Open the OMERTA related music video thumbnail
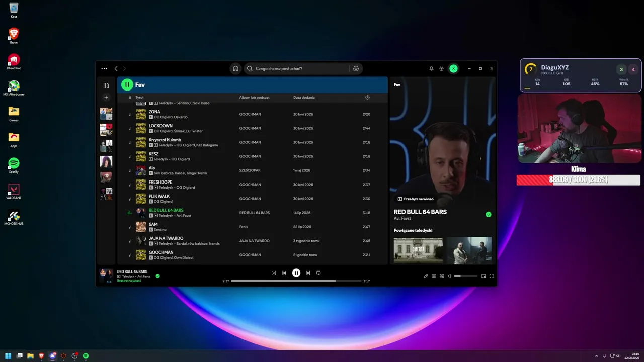 point(418,250)
